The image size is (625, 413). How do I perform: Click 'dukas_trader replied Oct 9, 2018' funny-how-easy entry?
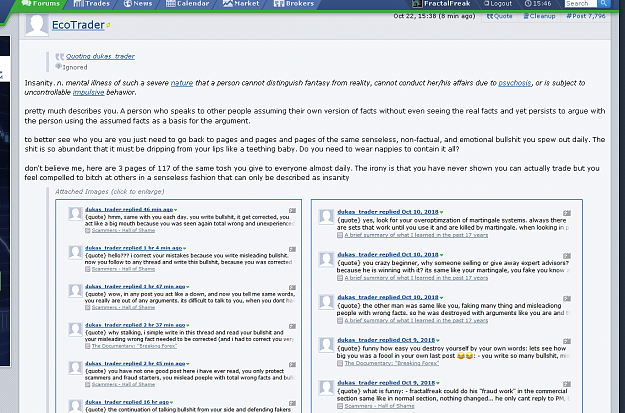point(386,340)
